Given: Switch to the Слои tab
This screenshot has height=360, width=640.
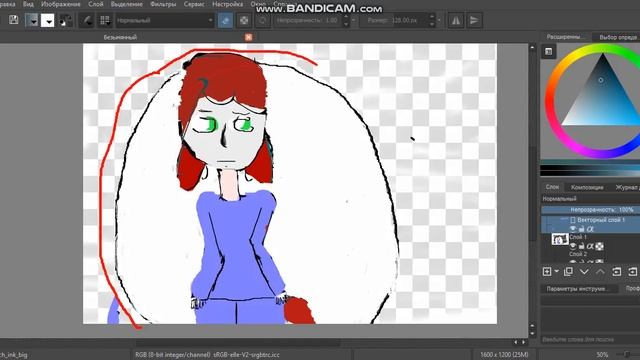Looking at the screenshot, I should (552, 187).
